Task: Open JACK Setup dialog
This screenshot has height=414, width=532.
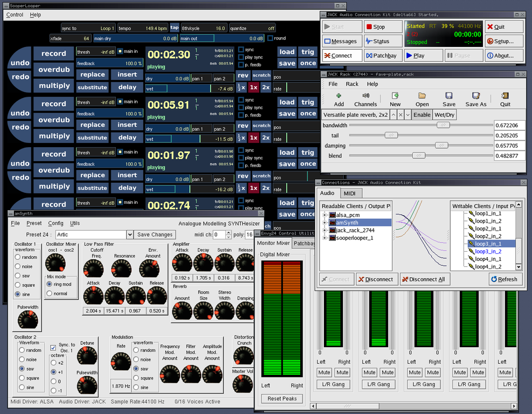Action: (x=503, y=41)
